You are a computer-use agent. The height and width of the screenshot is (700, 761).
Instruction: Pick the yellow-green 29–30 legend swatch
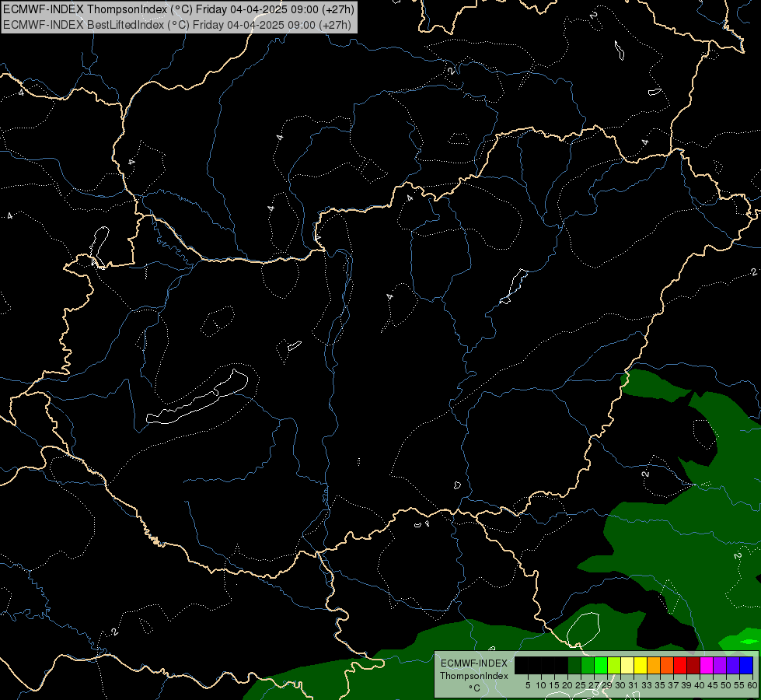(x=614, y=665)
